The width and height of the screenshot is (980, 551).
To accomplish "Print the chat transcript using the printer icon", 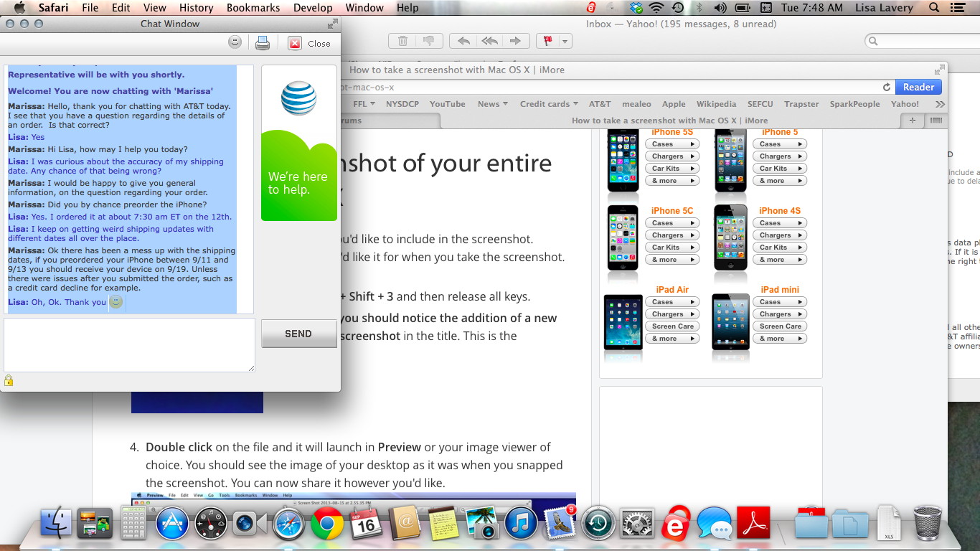I will 263,43.
